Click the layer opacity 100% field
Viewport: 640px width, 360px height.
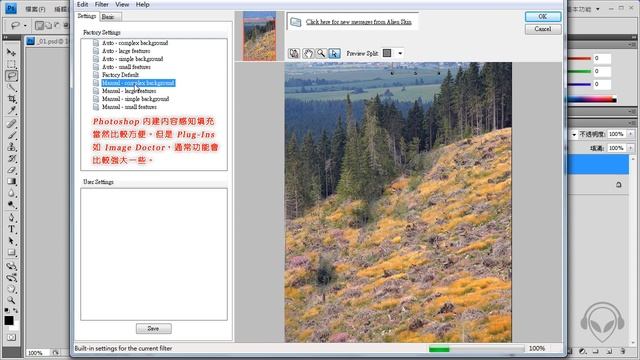617,134
